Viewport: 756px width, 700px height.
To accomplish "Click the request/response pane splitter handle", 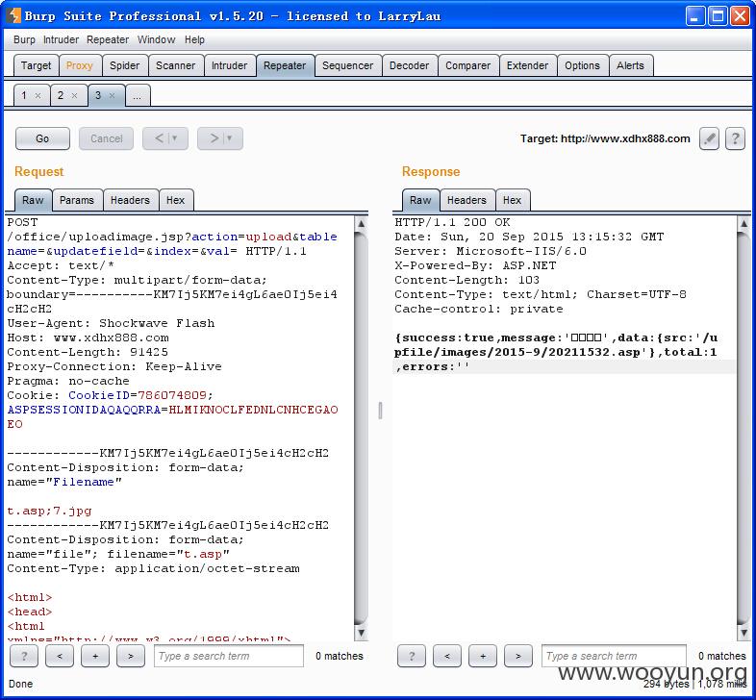I will pos(381,411).
